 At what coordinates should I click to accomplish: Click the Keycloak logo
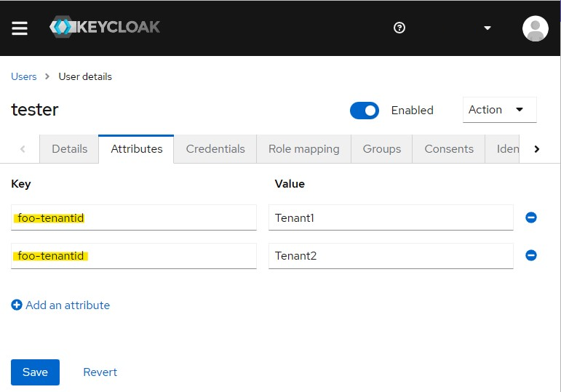105,28
